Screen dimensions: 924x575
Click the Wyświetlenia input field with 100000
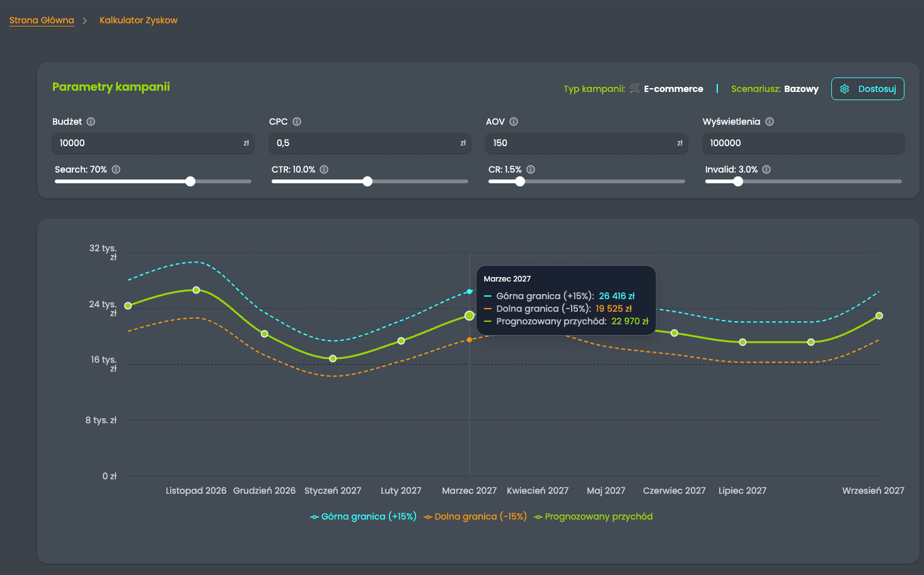coord(804,143)
